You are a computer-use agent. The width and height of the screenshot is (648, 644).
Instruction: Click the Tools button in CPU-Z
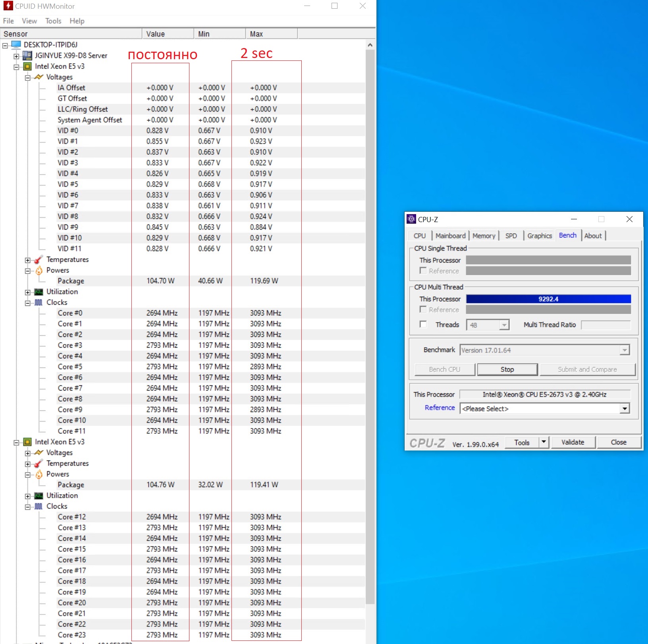click(522, 442)
